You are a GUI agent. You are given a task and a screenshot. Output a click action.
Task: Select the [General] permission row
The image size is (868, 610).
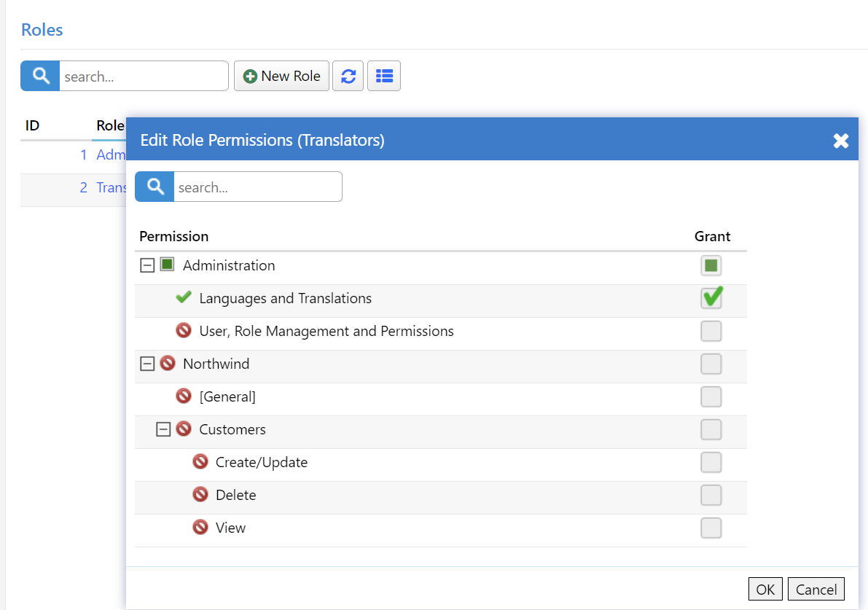click(227, 396)
